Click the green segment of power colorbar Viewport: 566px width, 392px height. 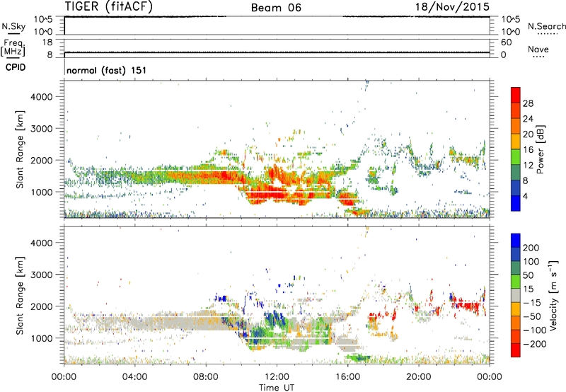(516, 156)
